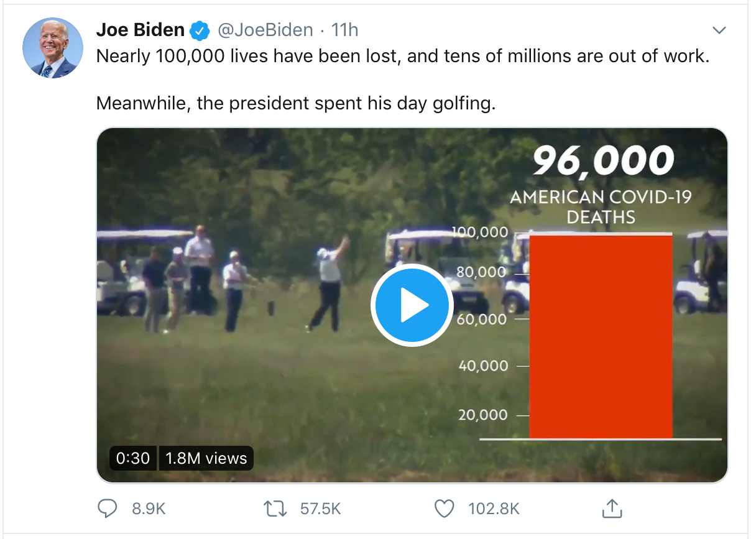Screen dimensions: 756x539
Task: Click the red COVID-19 deaths bar
Action: pyautogui.click(x=601, y=336)
